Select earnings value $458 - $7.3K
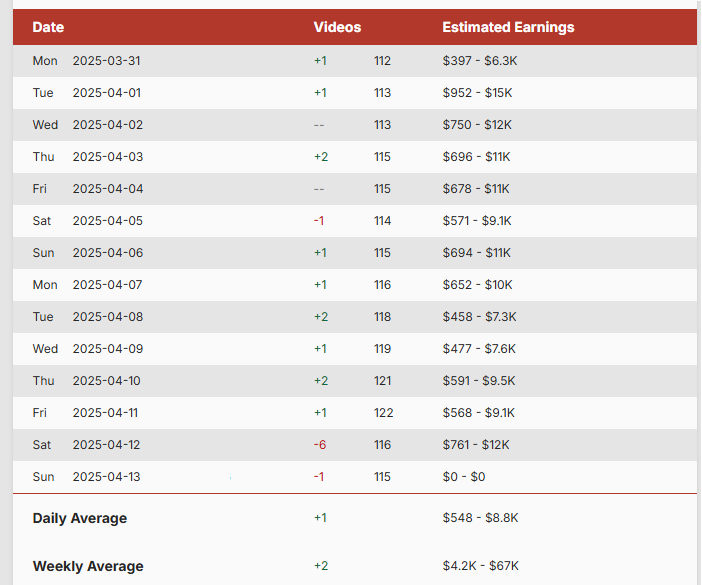702x585 pixels. pos(479,317)
